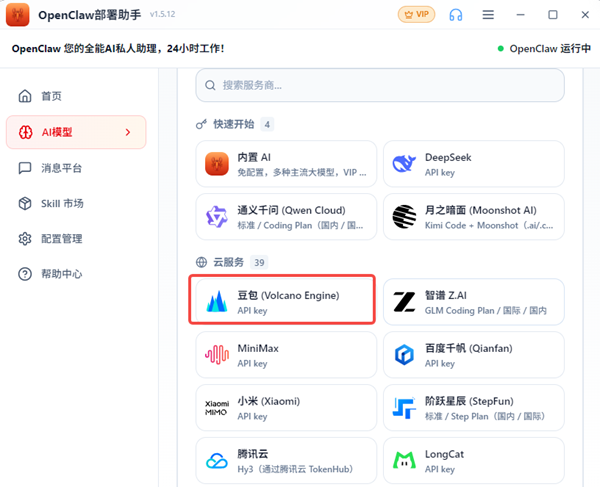Screen dimensions: 600x487
Task: Click the DeepSeek whale logo
Action: 404,164
